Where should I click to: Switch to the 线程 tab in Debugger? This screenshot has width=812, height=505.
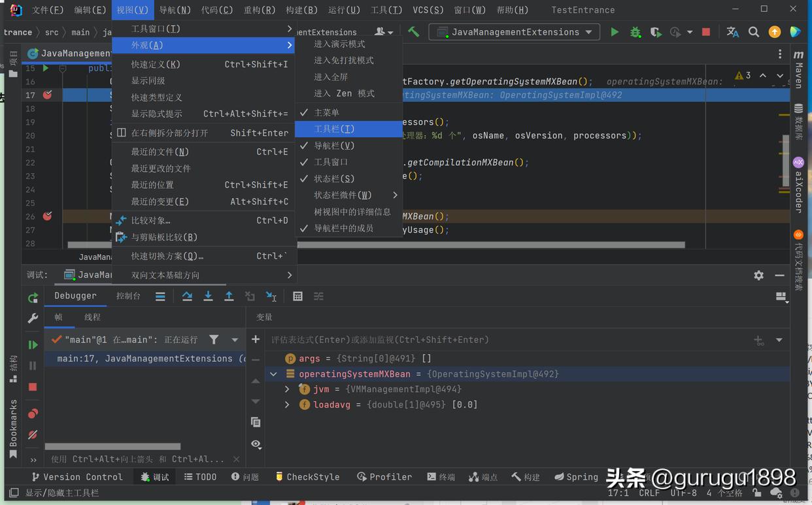(92, 317)
